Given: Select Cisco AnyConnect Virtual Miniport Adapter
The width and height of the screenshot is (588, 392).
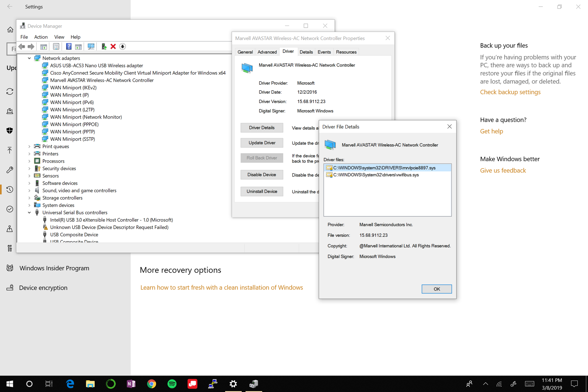Looking at the screenshot, I should 138,73.
